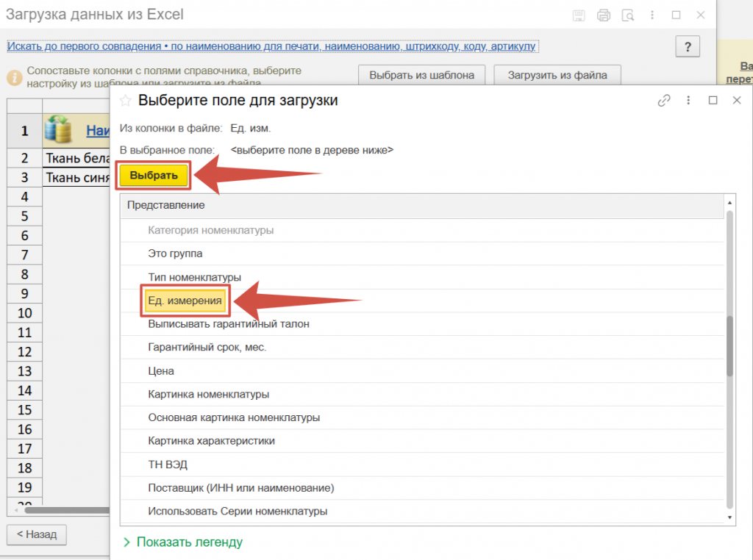Select 'Ед. измерения' in the field tree
753x560 pixels.
pos(185,301)
